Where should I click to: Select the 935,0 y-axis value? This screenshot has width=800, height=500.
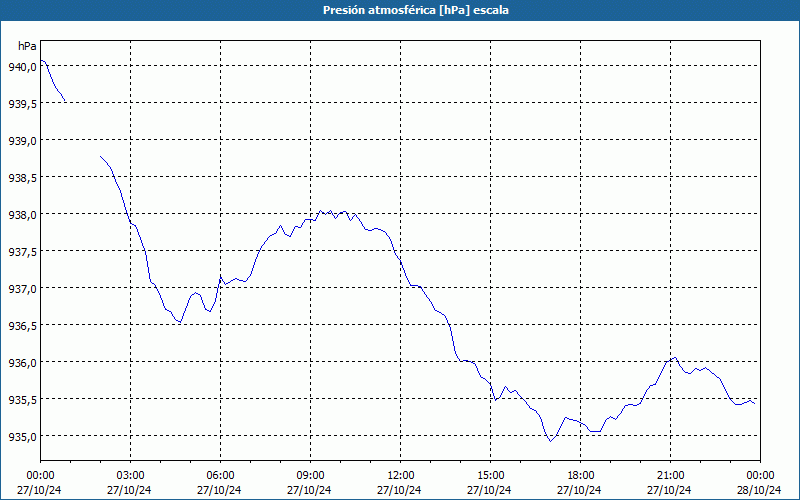(22, 437)
